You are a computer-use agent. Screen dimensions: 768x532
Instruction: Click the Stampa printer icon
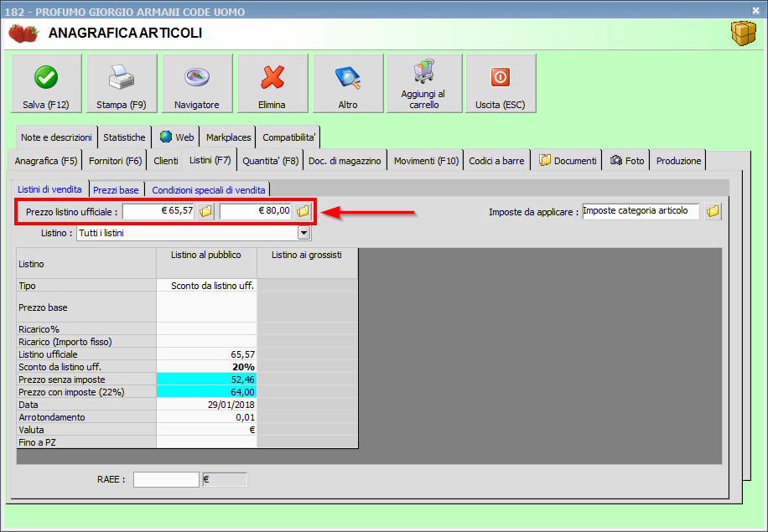point(121,75)
